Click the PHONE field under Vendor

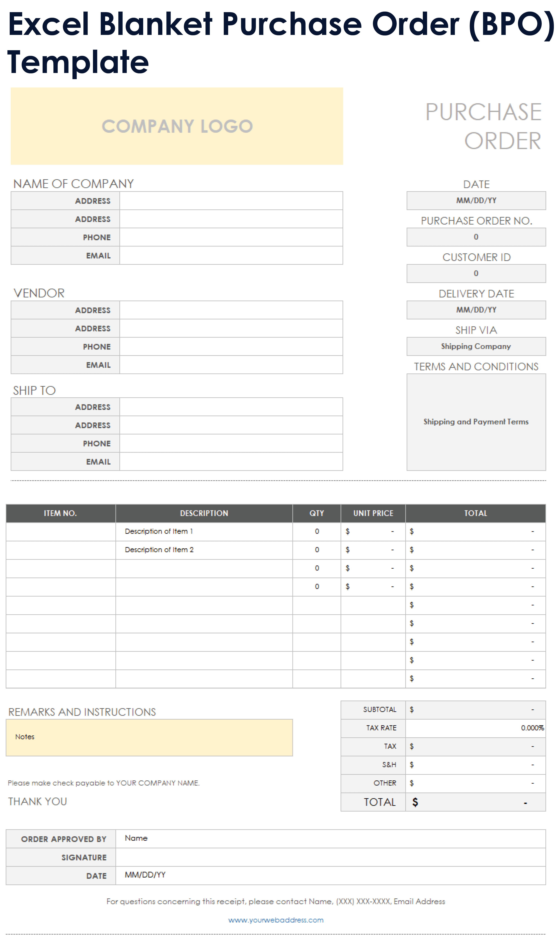pyautogui.click(x=231, y=346)
